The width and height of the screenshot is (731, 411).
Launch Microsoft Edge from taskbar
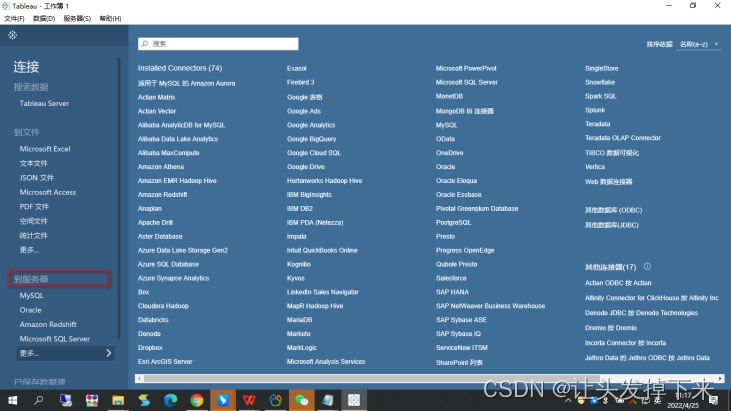coord(171,400)
